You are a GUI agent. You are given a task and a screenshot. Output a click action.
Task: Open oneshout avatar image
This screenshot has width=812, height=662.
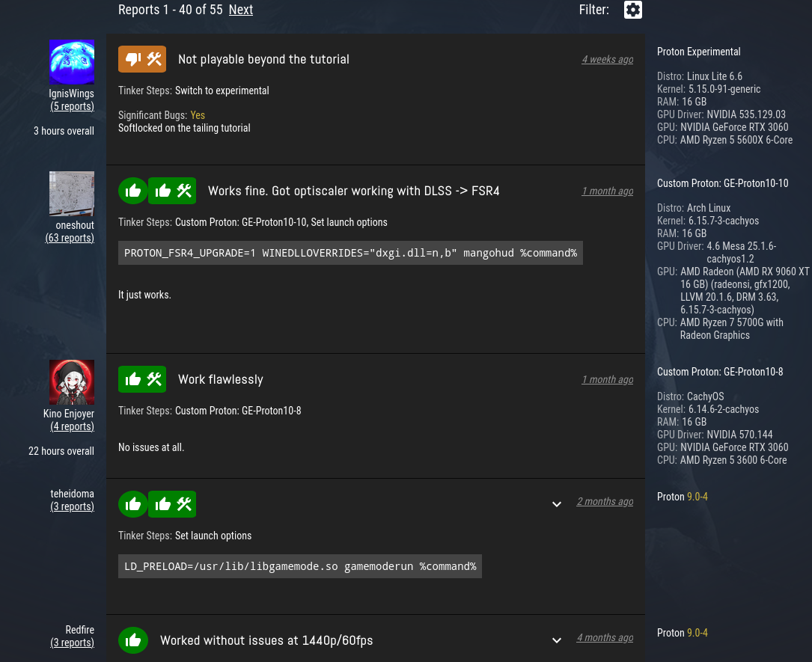[x=72, y=194]
